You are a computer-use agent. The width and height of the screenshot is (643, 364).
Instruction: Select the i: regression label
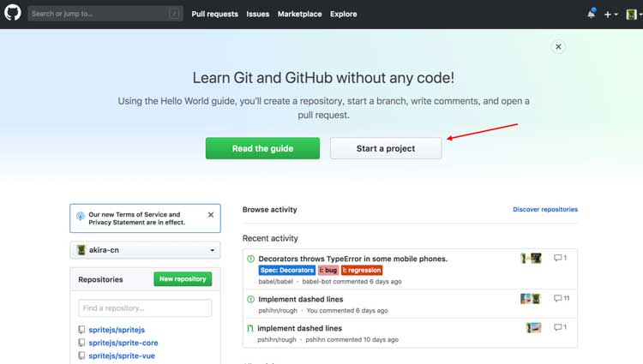point(362,271)
